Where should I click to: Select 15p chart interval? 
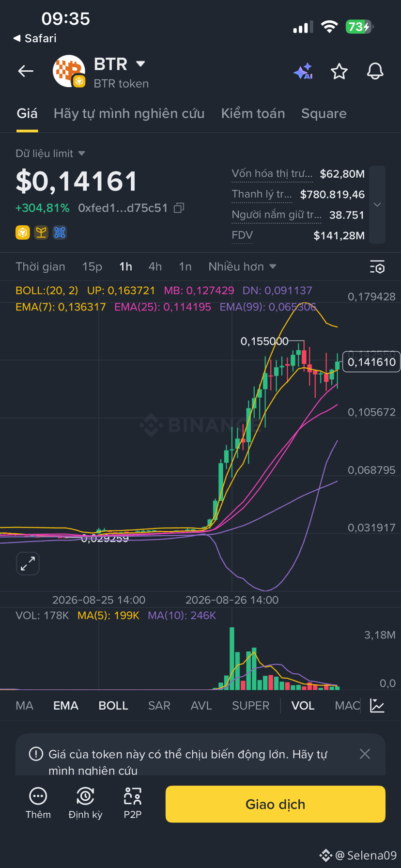click(x=92, y=266)
